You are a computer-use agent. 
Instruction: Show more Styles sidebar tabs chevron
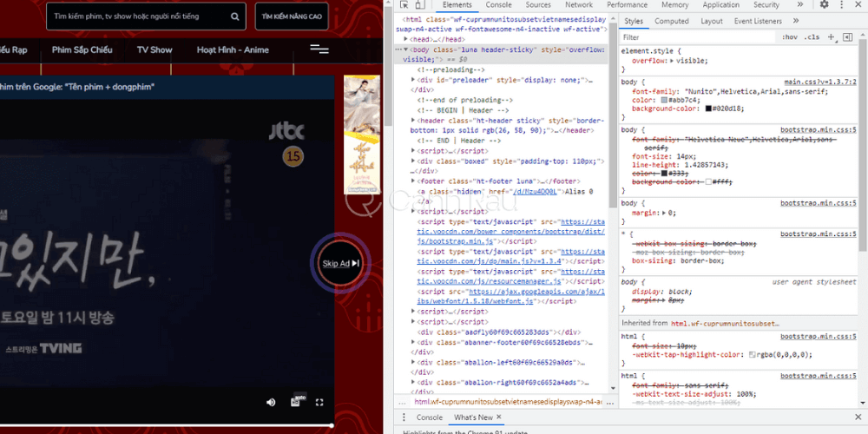(x=796, y=21)
